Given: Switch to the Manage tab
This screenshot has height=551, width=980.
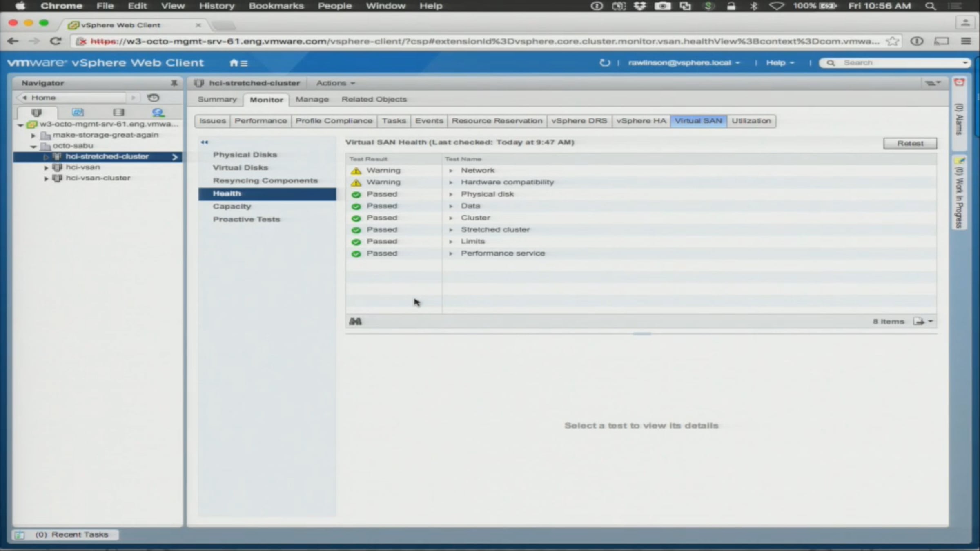Looking at the screenshot, I should tap(312, 99).
